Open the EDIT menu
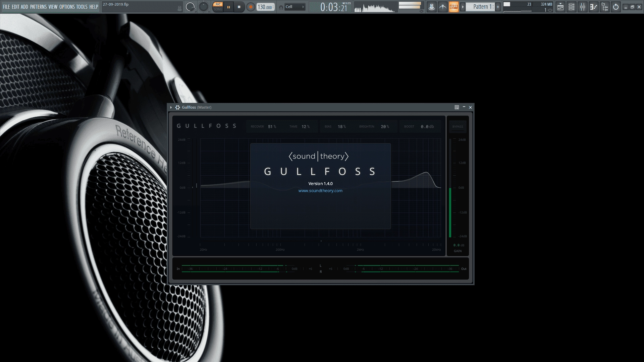644x362 pixels. coord(15,7)
